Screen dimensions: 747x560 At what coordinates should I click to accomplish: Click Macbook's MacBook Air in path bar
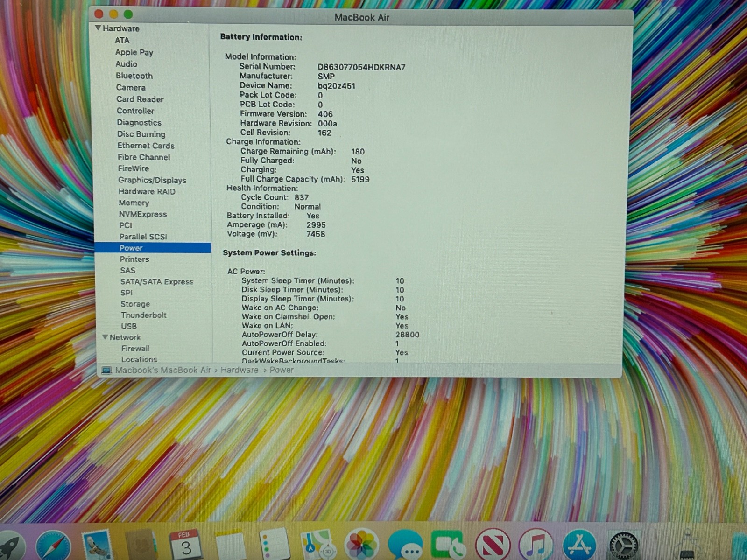[x=162, y=370]
